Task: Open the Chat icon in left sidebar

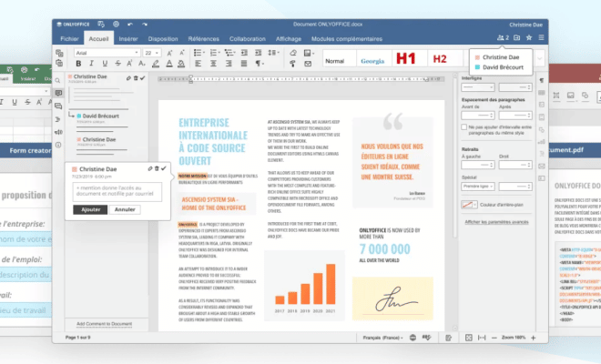Action: pyautogui.click(x=58, y=106)
